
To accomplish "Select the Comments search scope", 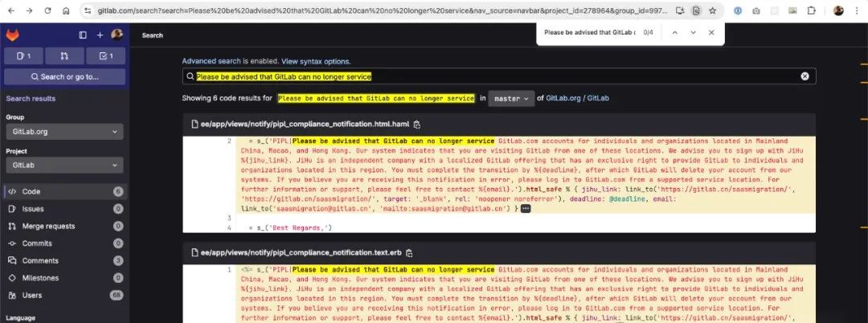I will pyautogui.click(x=65, y=260).
